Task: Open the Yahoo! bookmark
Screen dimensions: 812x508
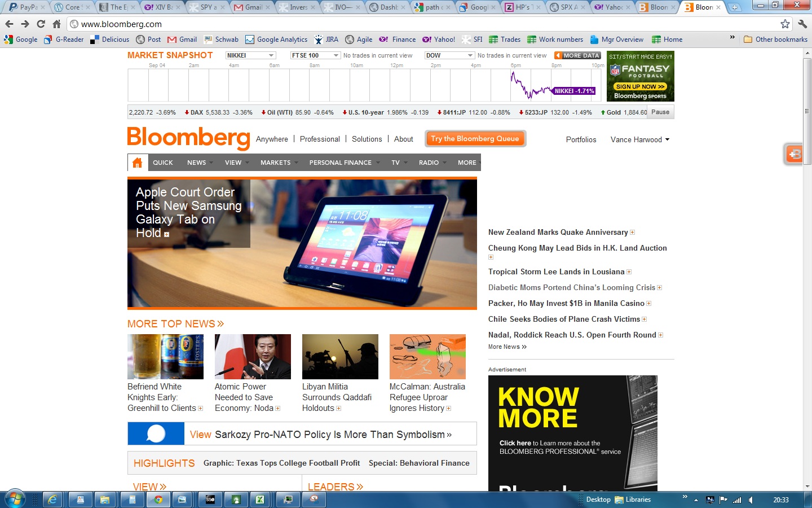Action: 439,40
